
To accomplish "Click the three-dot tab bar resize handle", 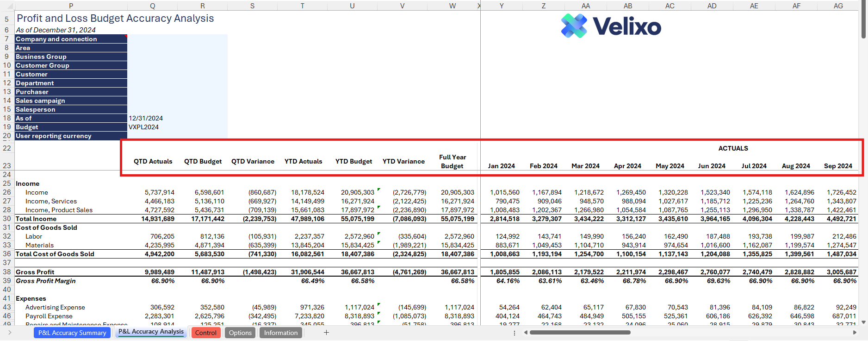I will tap(515, 333).
